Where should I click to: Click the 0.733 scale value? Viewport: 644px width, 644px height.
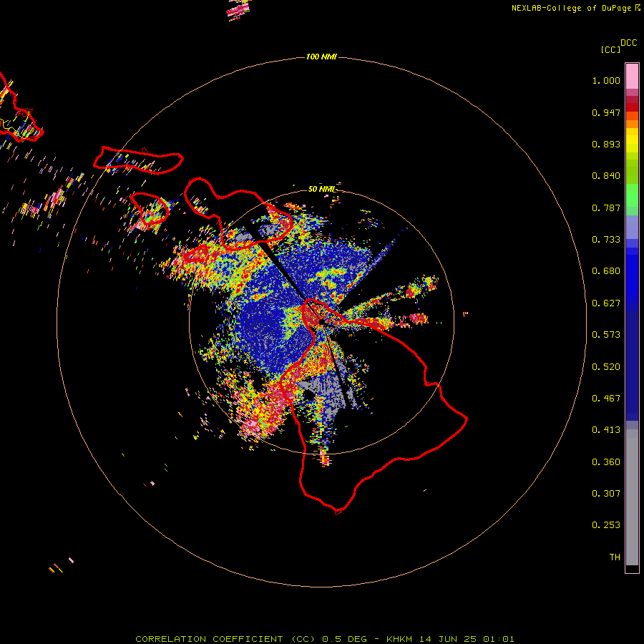(606, 240)
